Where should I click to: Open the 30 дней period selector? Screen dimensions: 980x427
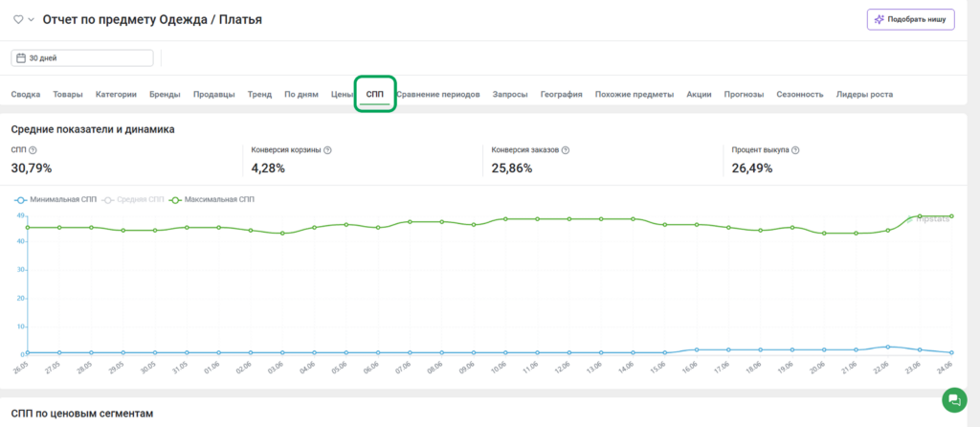[x=82, y=58]
